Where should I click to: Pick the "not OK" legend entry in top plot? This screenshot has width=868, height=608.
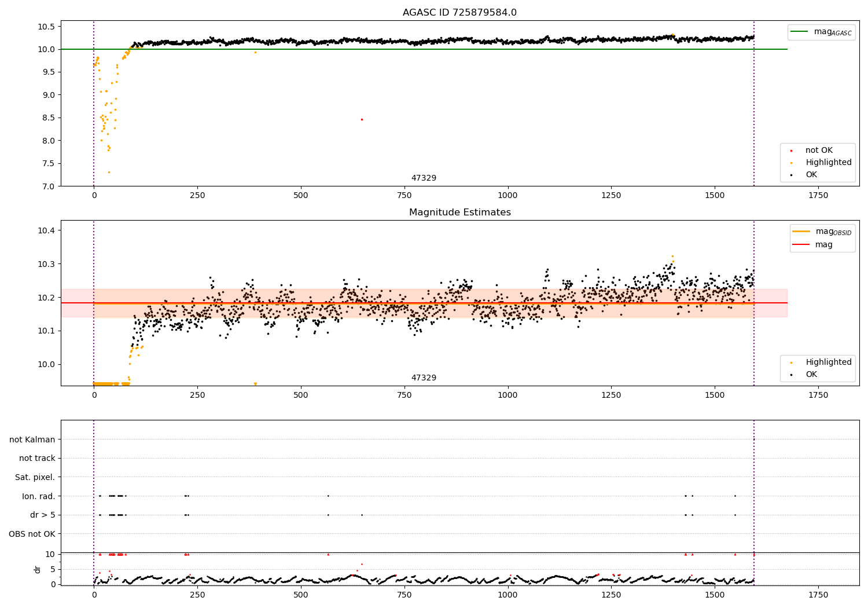819,151
